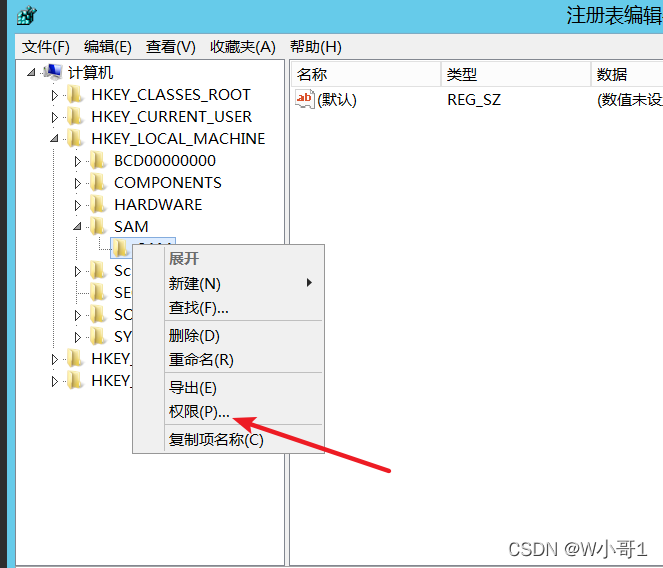Image resolution: width=663 pixels, height=568 pixels.
Task: Collapse the HKEY_LOCAL_MACHINE tree node
Action: [x=54, y=138]
